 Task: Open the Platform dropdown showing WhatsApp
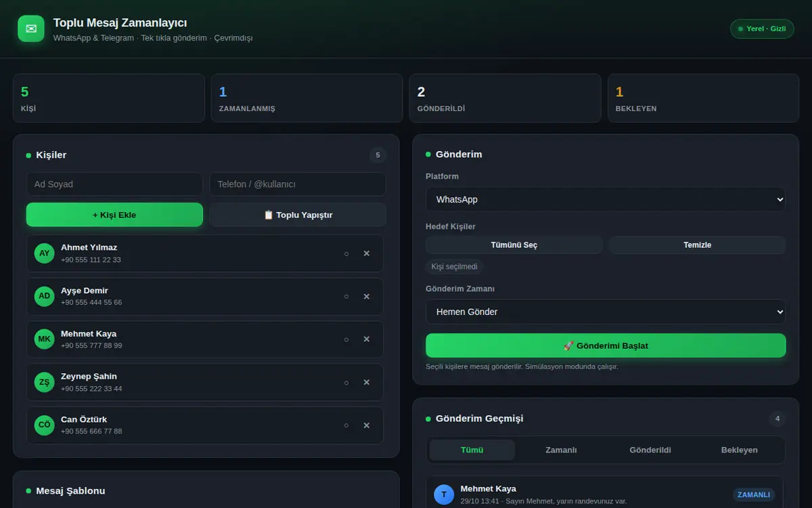click(606, 199)
